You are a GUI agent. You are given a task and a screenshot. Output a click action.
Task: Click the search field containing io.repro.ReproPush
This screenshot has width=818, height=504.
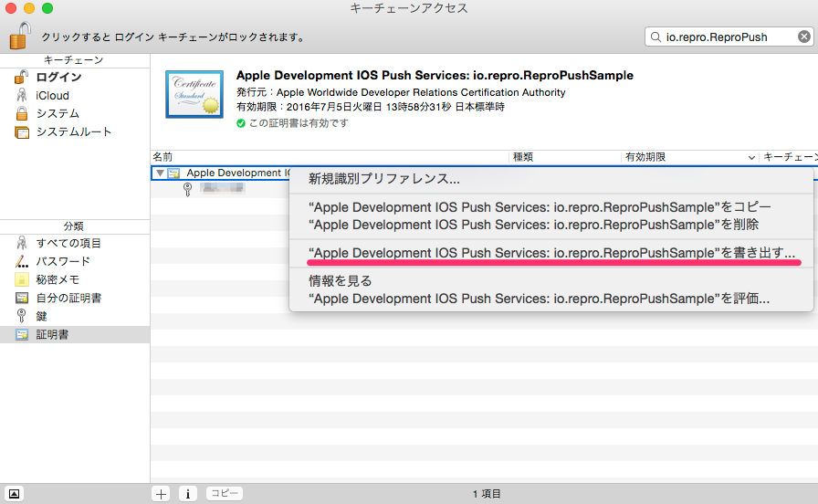[x=729, y=37]
